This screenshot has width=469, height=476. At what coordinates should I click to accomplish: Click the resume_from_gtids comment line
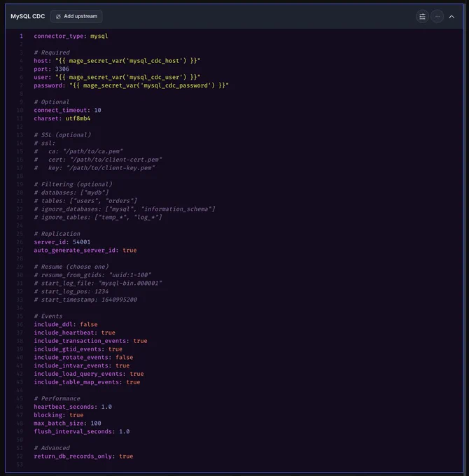point(92,274)
